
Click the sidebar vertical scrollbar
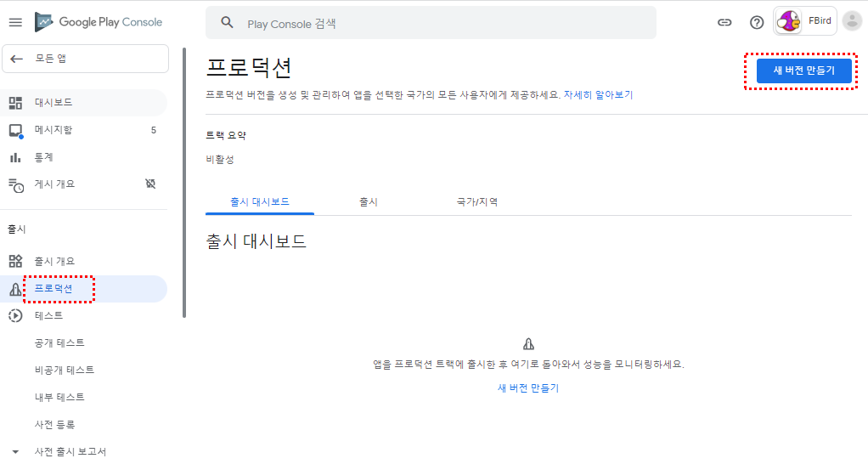(184, 183)
